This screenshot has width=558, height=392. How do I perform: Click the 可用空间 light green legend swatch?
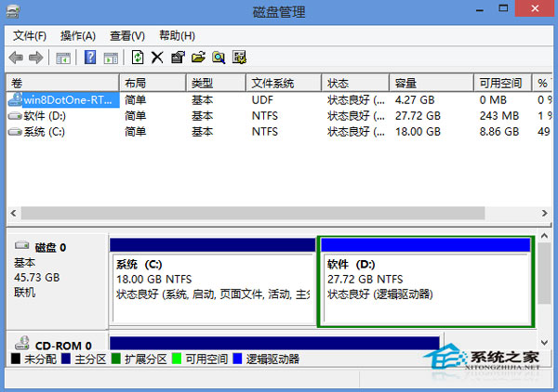(177, 359)
